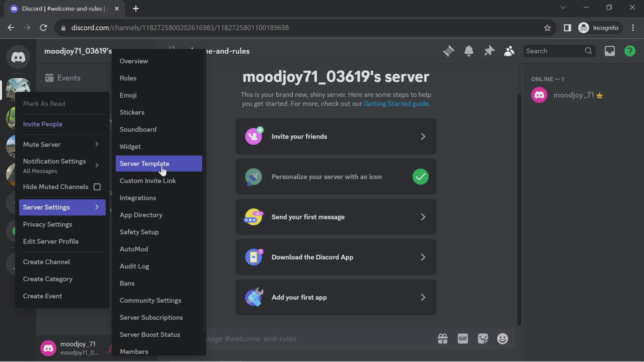Screen dimensions: 644x362
Task: Select the inbox icon on toolbar
Action: [610, 51]
